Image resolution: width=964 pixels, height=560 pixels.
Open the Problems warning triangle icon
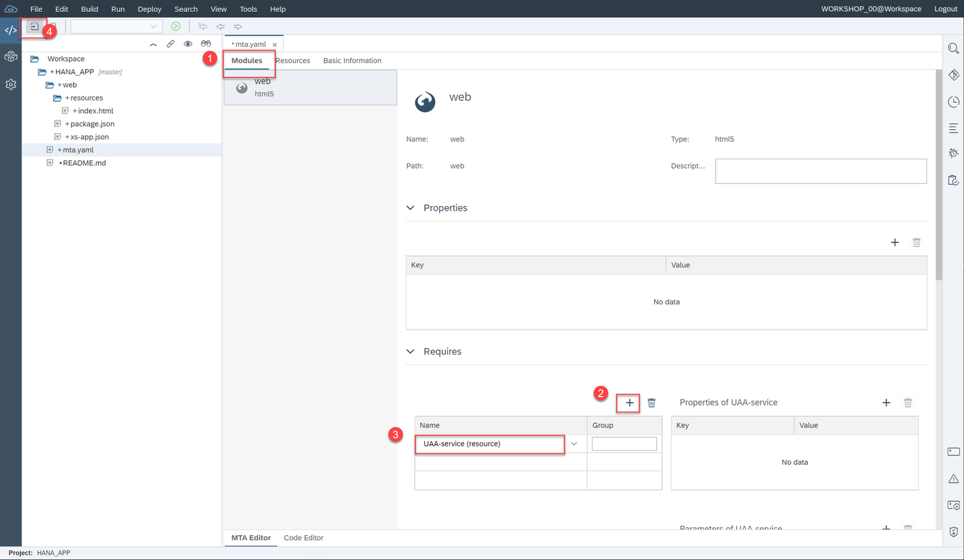coord(954,478)
